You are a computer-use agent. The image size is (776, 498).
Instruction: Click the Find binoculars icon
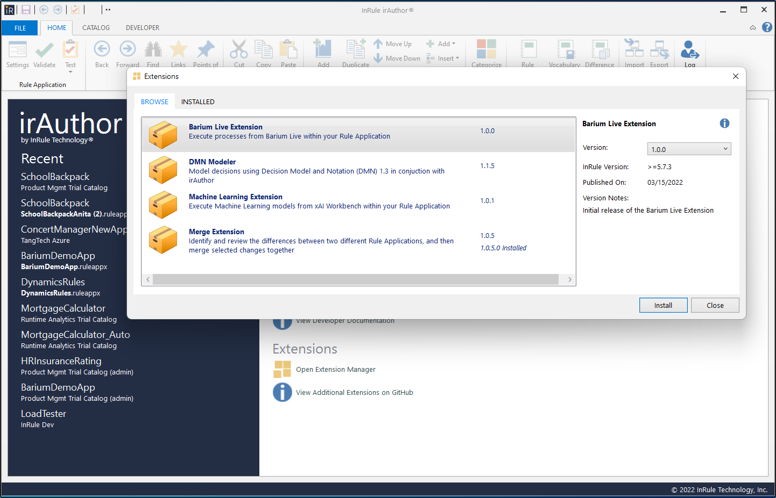(153, 49)
